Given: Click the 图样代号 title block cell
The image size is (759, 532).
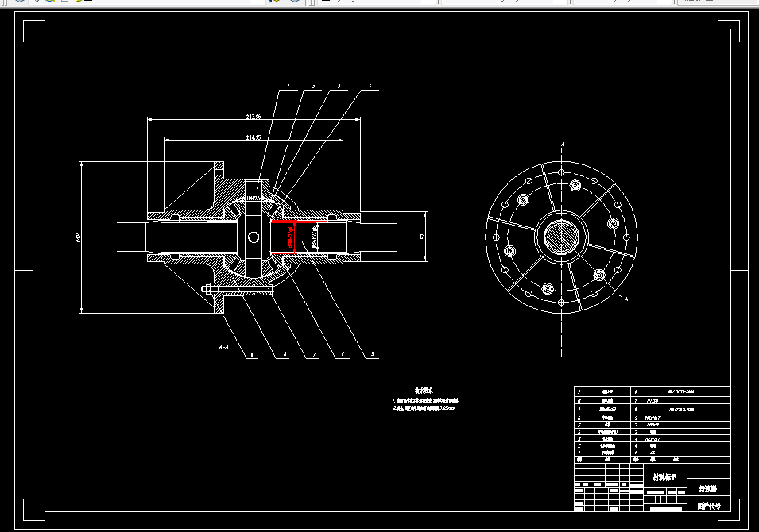Looking at the screenshot, I should point(708,506).
